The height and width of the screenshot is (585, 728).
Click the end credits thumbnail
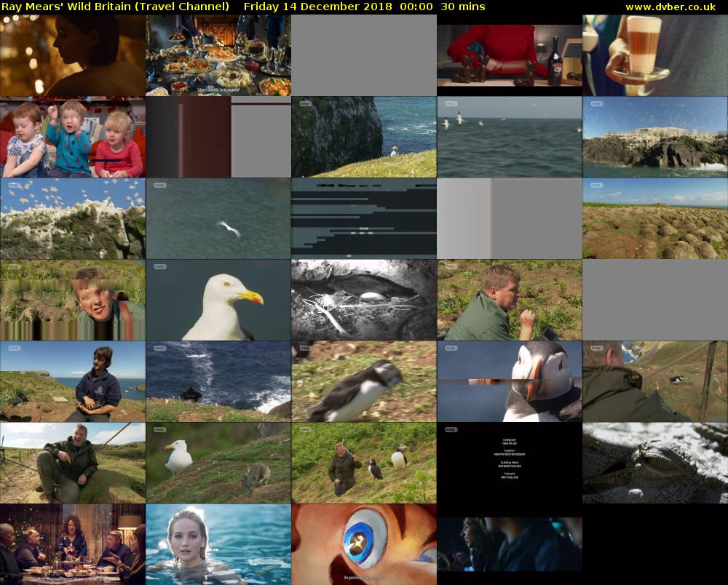[509, 463]
